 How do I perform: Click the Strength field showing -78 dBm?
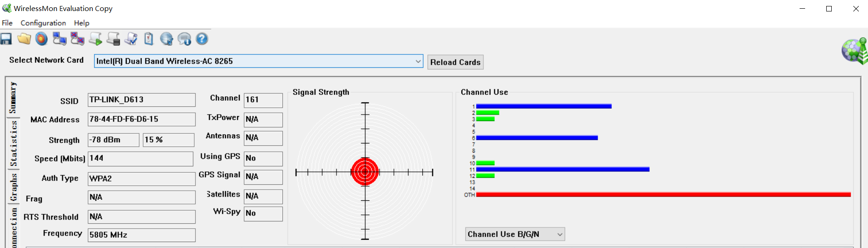(113, 140)
